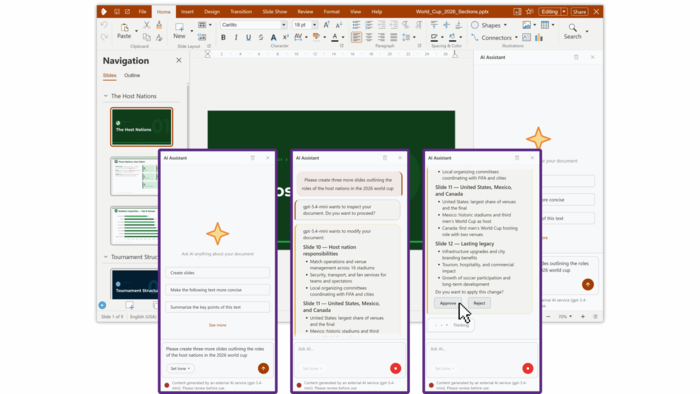Toggle Italic formatting

pyautogui.click(x=236, y=37)
